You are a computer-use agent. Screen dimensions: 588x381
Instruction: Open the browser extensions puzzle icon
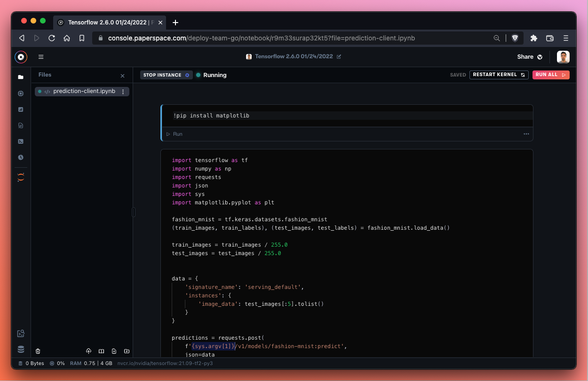click(x=533, y=38)
